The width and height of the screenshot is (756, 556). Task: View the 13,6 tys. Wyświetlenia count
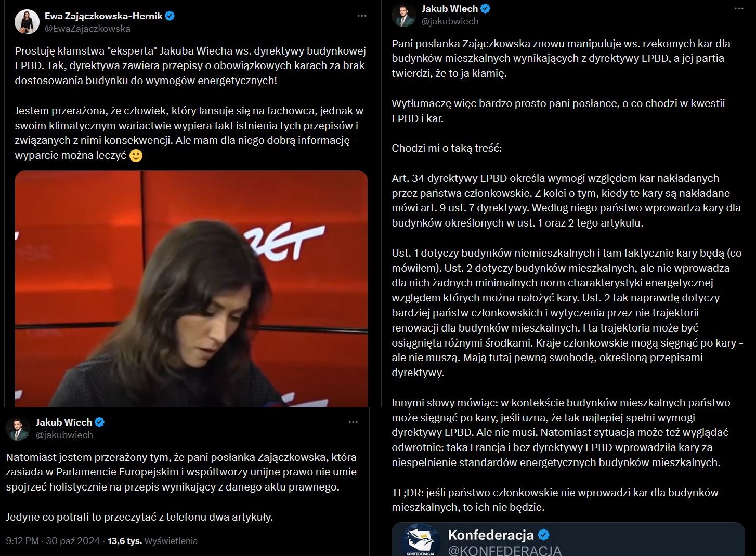point(152,540)
